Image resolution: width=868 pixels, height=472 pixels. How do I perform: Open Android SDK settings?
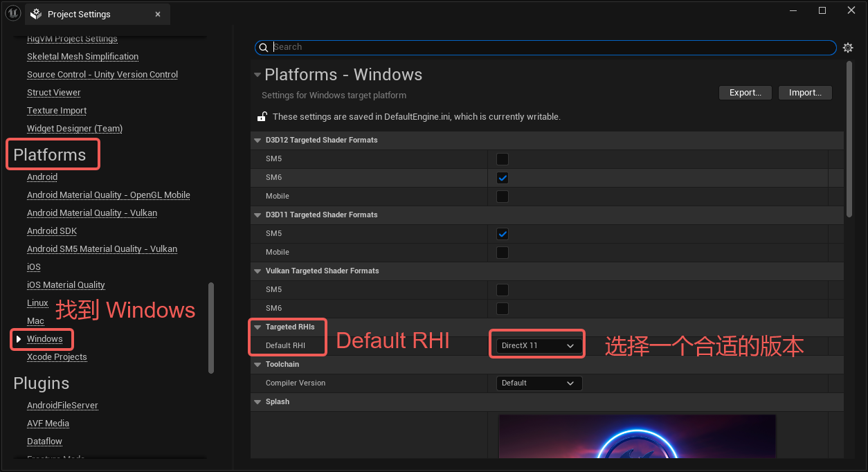click(x=52, y=231)
